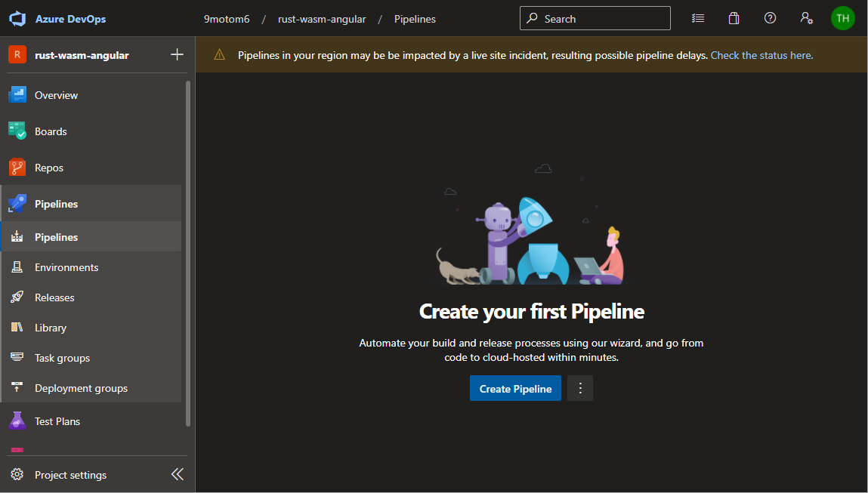Click the sidebar vertical scrollbar
Screen dimensions: 868x493
tap(188, 254)
